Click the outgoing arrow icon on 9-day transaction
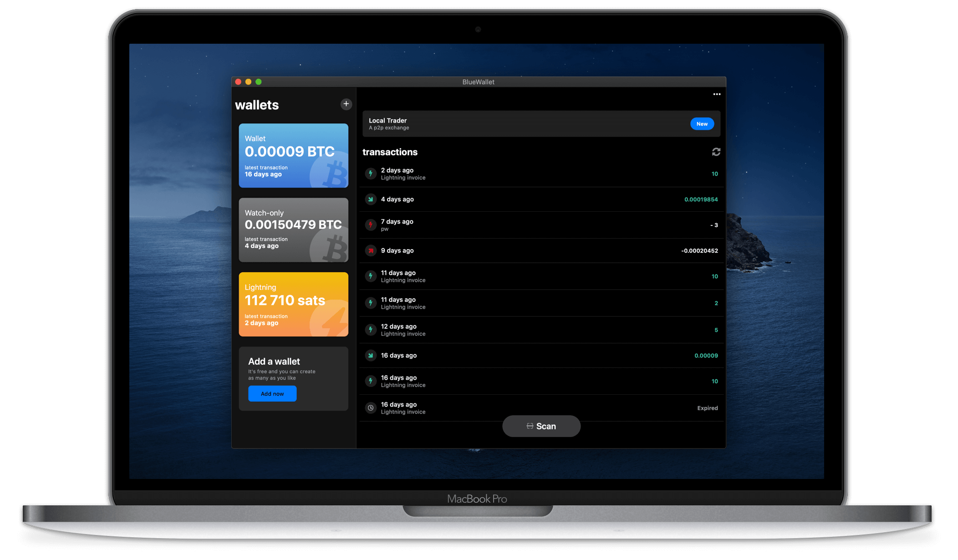 point(371,251)
